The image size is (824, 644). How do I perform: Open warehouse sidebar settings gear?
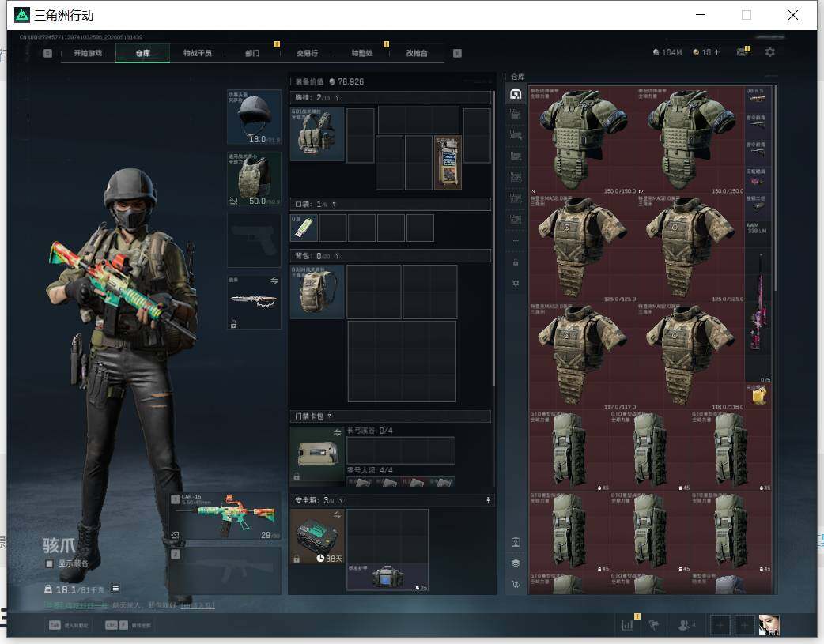tap(516, 283)
